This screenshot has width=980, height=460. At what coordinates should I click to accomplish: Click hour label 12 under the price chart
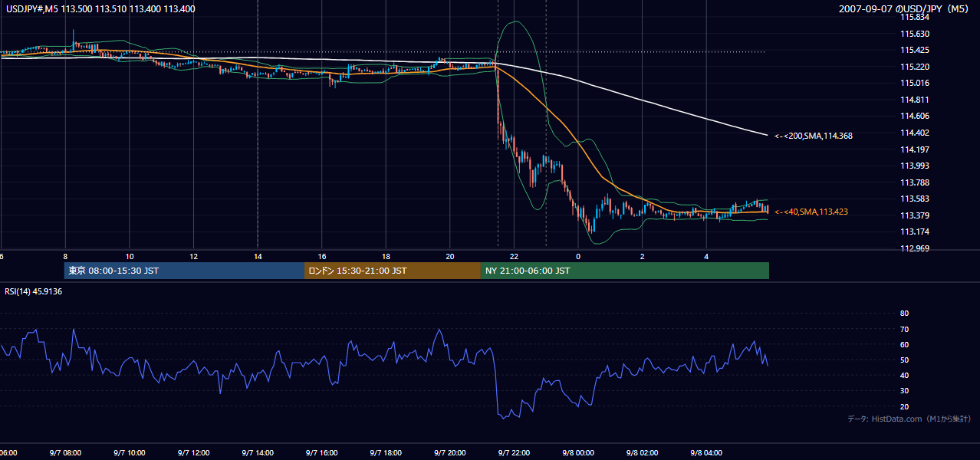194,256
